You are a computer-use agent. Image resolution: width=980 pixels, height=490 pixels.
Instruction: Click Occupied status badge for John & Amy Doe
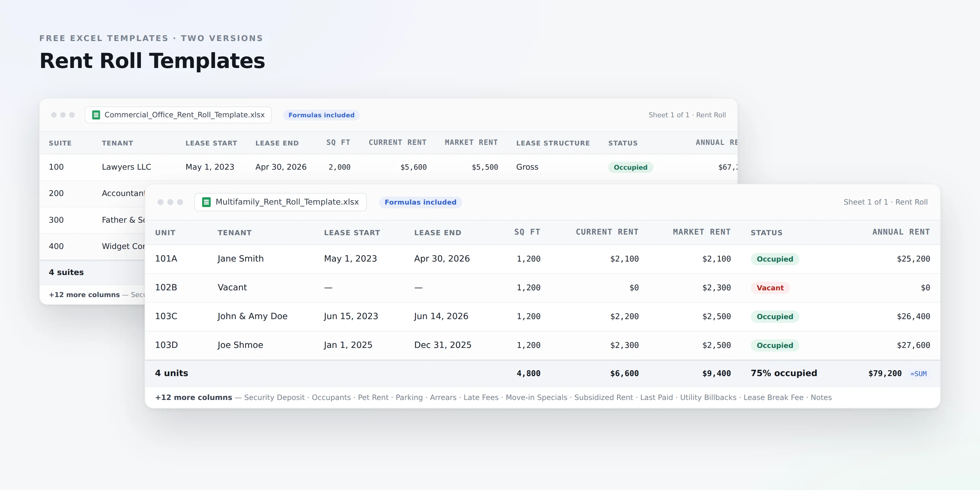click(775, 317)
